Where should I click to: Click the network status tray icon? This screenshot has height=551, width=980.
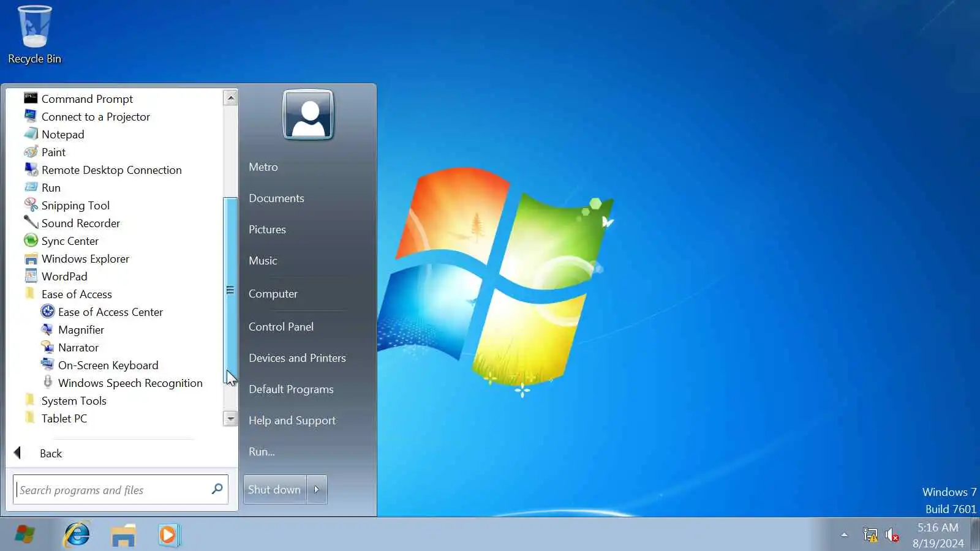[x=870, y=534]
